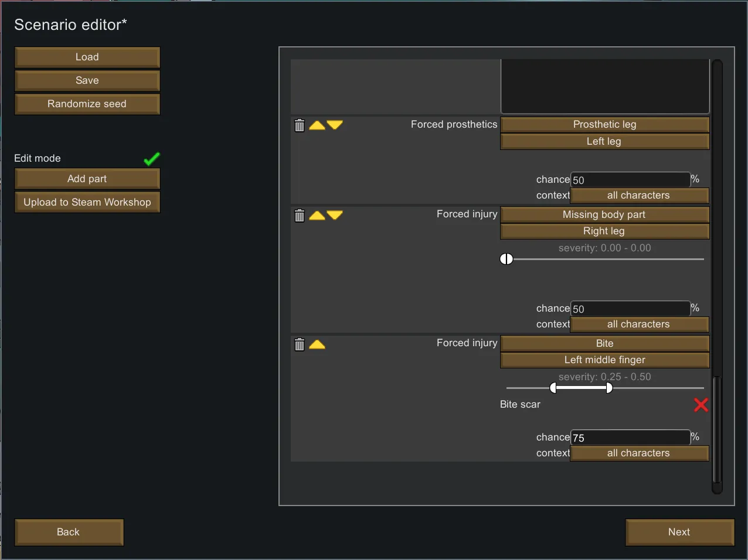Move Missing body part injury down
This screenshot has width=748, height=560.
pyautogui.click(x=335, y=216)
